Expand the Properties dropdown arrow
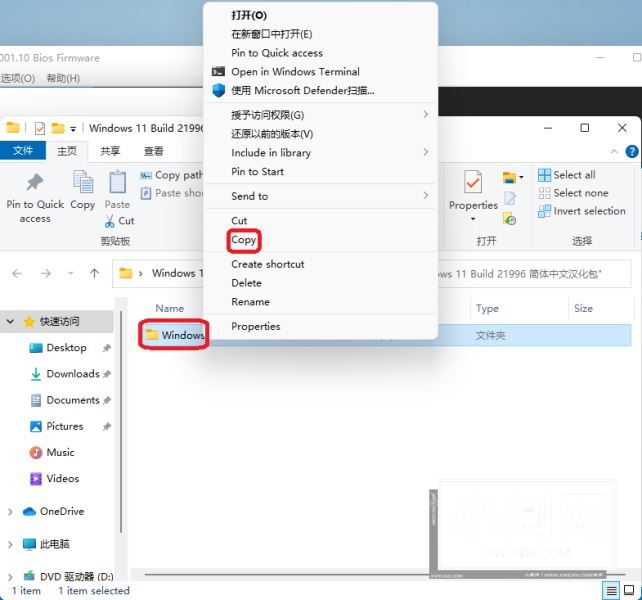 (473, 219)
